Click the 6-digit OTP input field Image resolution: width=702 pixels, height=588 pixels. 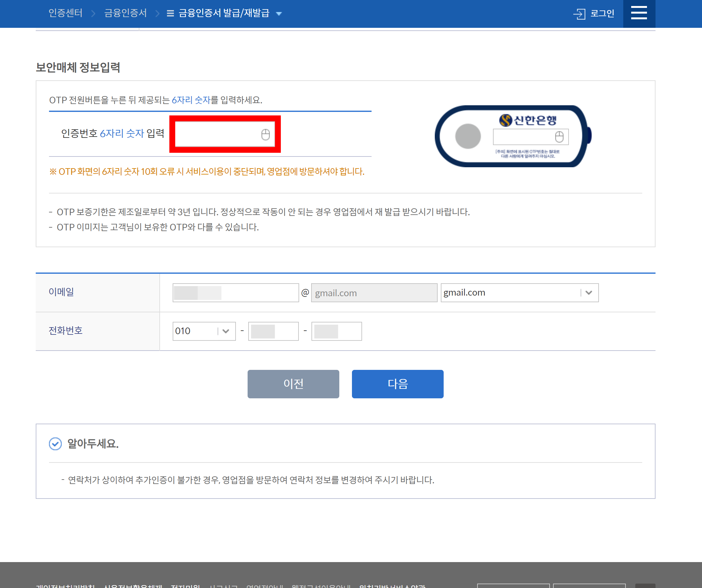[x=217, y=134]
